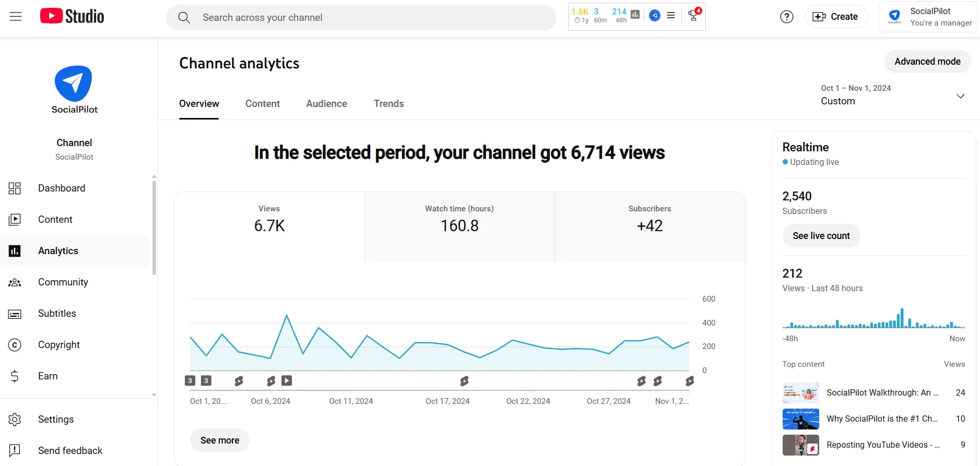The width and height of the screenshot is (980, 466).
Task: Switch to the Trends tab
Action: point(388,104)
